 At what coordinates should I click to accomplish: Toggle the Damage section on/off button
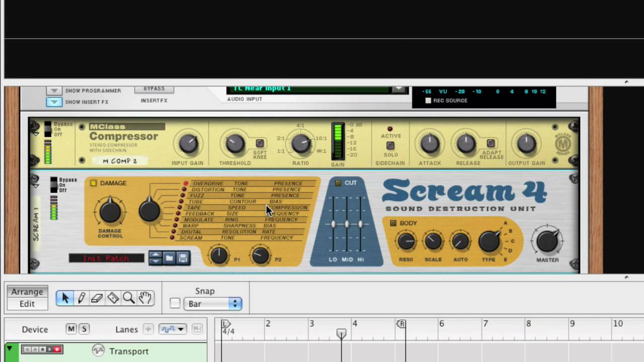[x=94, y=183]
